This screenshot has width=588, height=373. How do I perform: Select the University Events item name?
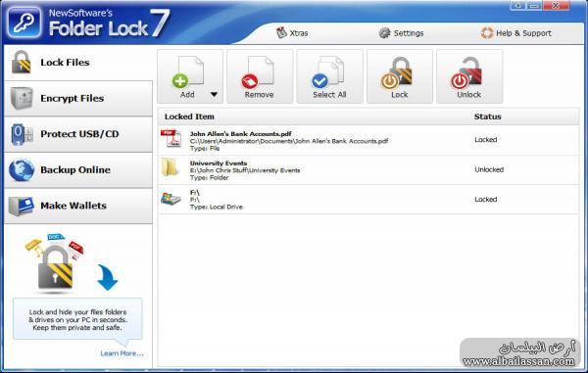[219, 163]
